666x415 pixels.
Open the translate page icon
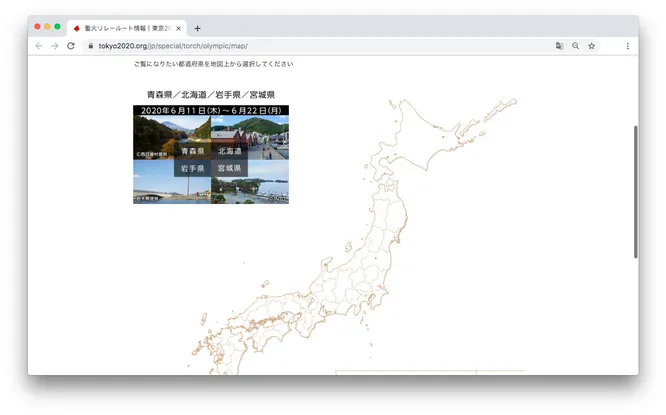(x=559, y=46)
